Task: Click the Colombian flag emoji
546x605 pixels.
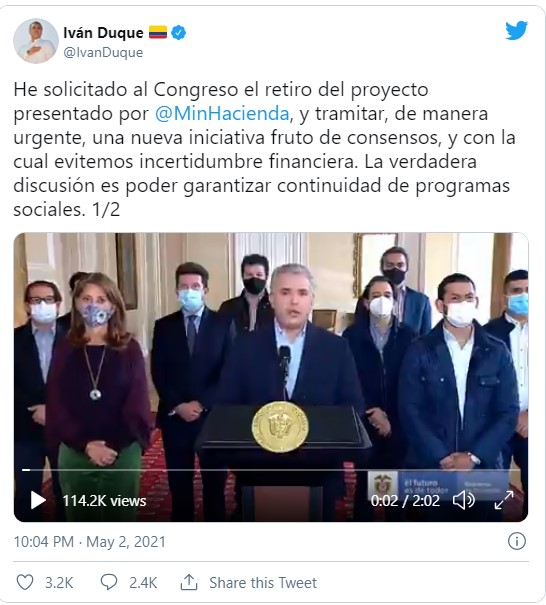Action: (x=158, y=33)
